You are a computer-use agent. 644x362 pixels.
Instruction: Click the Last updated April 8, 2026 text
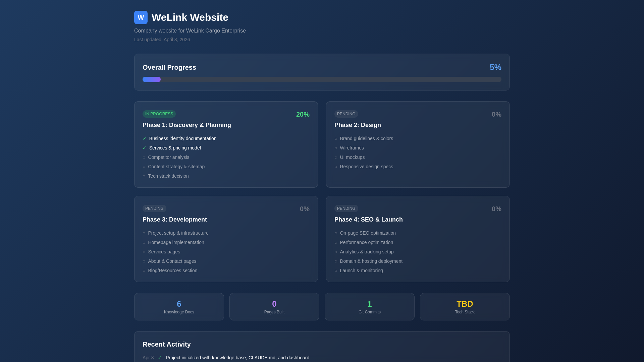point(162,40)
